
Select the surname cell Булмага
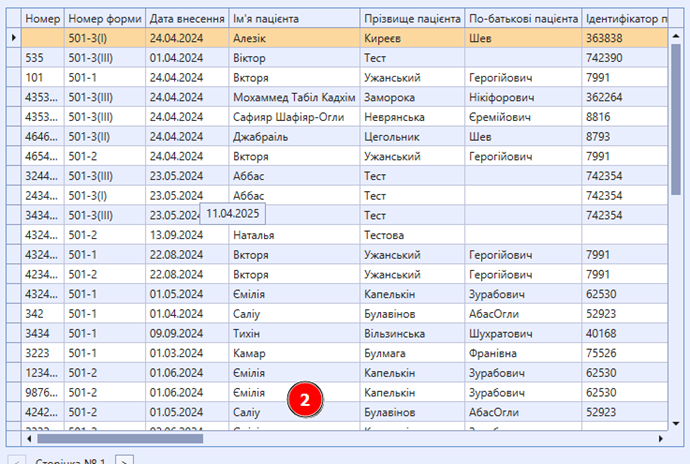click(x=412, y=353)
